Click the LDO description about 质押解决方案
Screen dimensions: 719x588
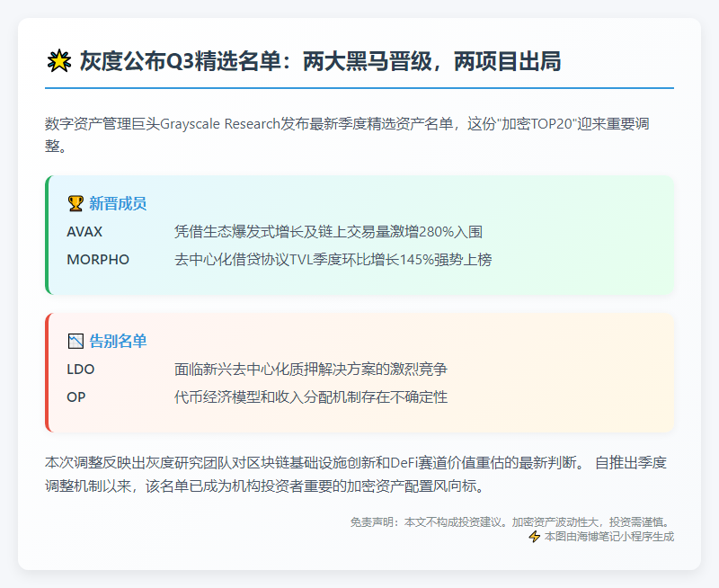click(311, 370)
